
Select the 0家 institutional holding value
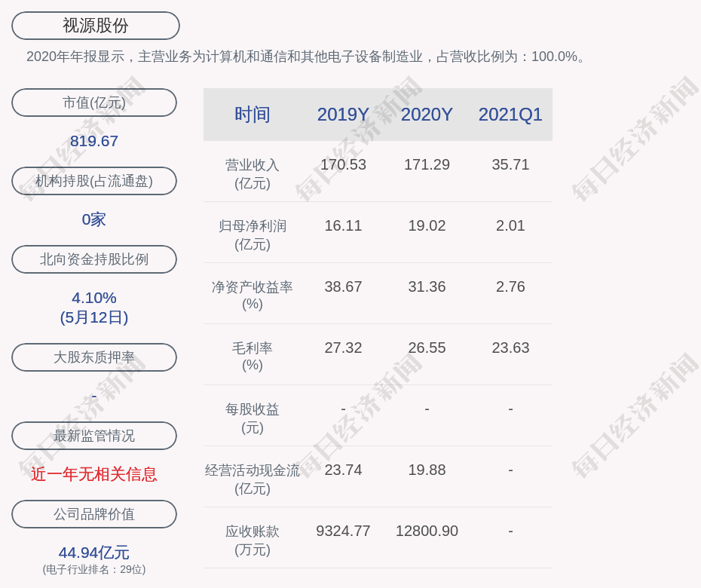(94, 219)
